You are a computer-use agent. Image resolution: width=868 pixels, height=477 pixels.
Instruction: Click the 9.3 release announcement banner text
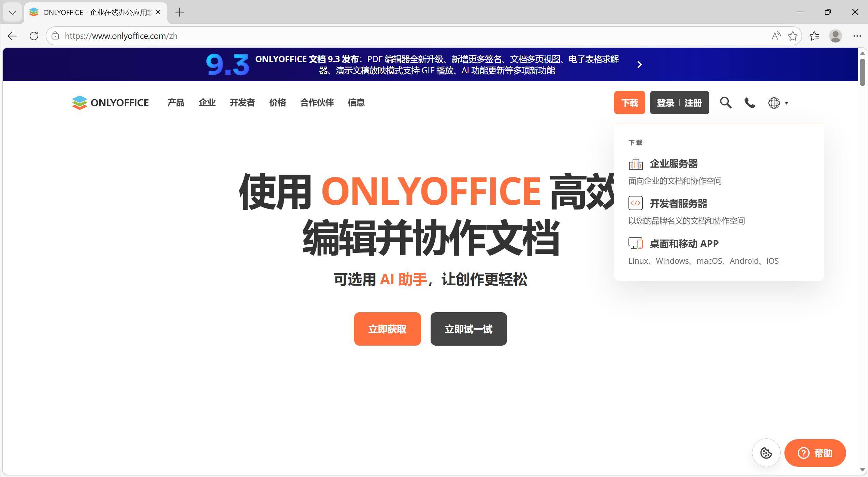437,64
